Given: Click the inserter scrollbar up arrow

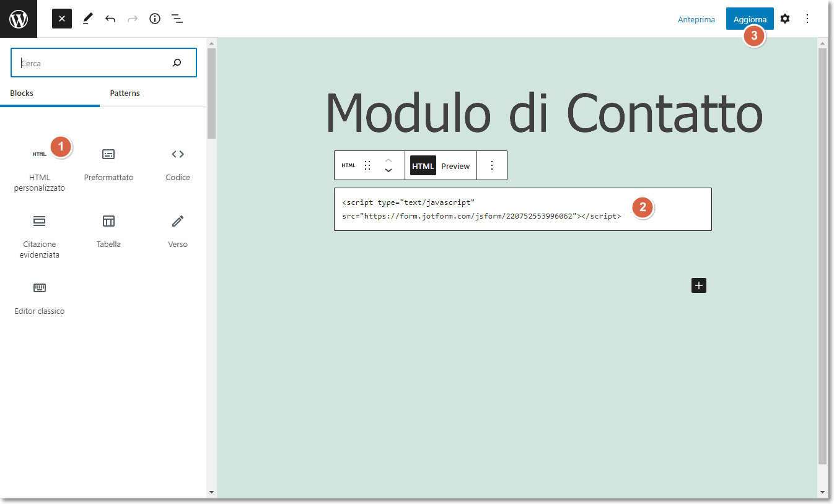Looking at the screenshot, I should (211, 43).
